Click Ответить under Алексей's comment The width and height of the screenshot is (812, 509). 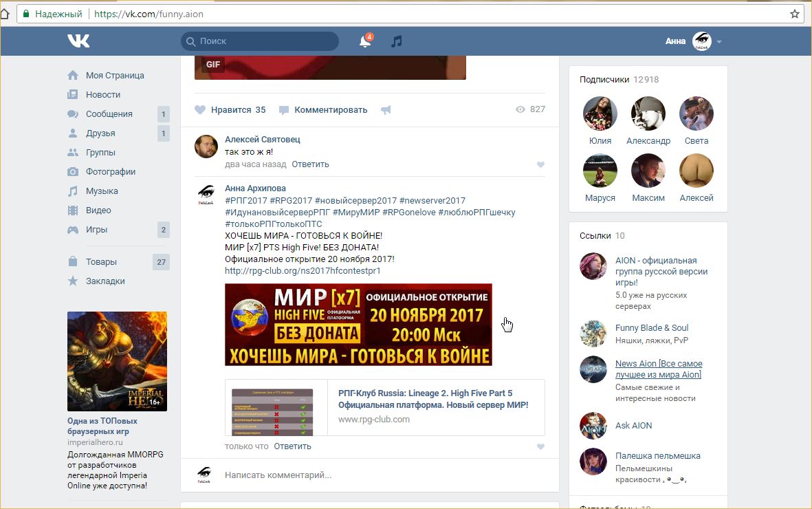[310, 164]
